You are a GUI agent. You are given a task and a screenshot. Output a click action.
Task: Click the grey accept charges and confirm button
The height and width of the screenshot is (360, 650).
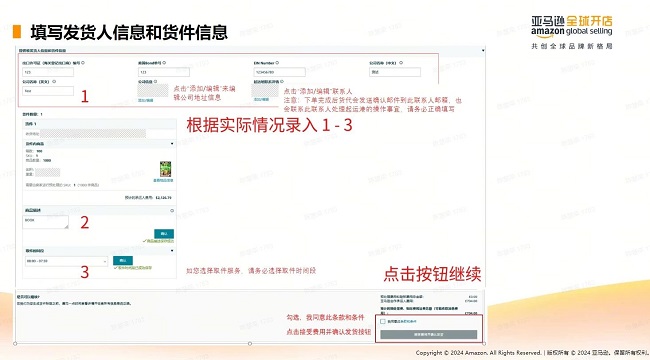429,334
